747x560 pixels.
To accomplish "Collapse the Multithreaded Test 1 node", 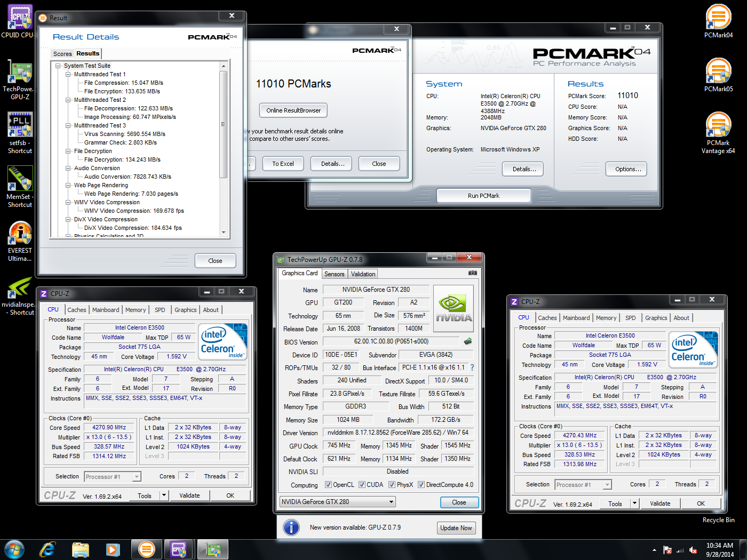I will pos(68,74).
